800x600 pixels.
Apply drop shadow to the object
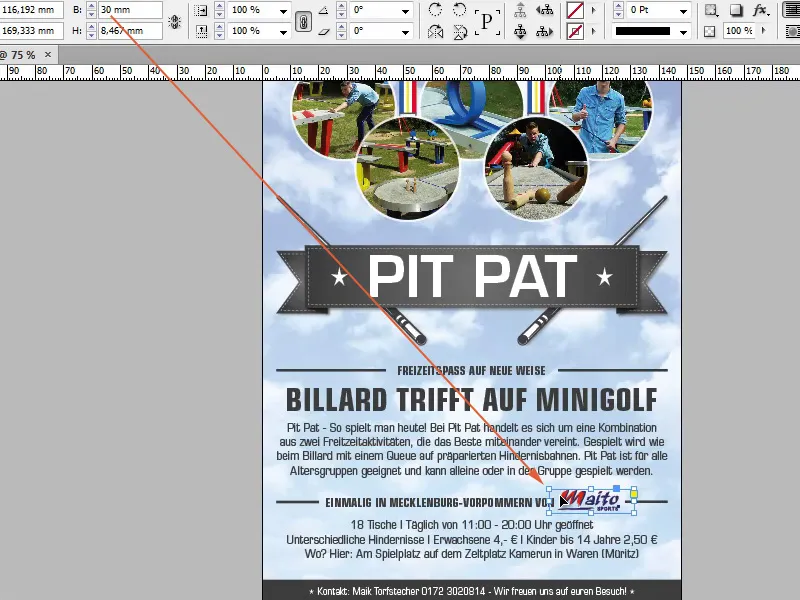click(x=736, y=10)
